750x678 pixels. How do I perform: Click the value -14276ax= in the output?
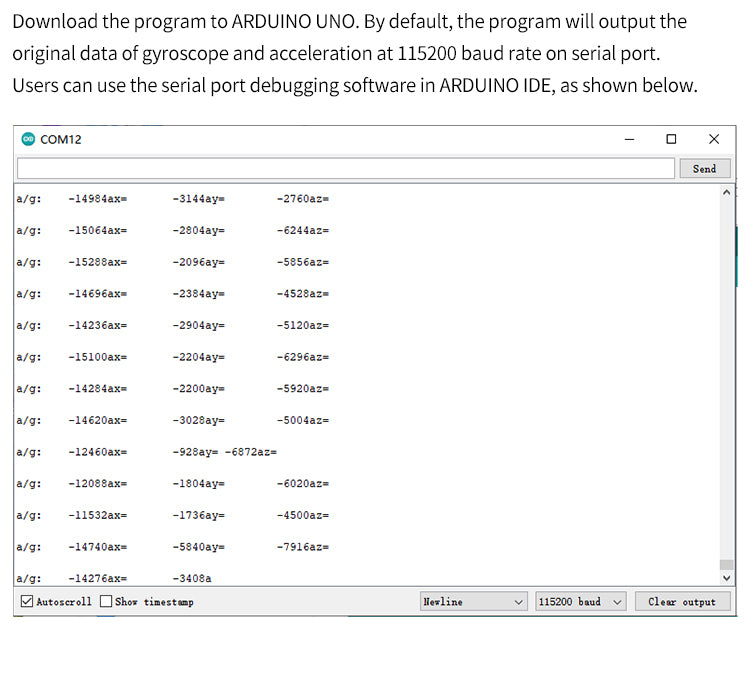pos(98,578)
